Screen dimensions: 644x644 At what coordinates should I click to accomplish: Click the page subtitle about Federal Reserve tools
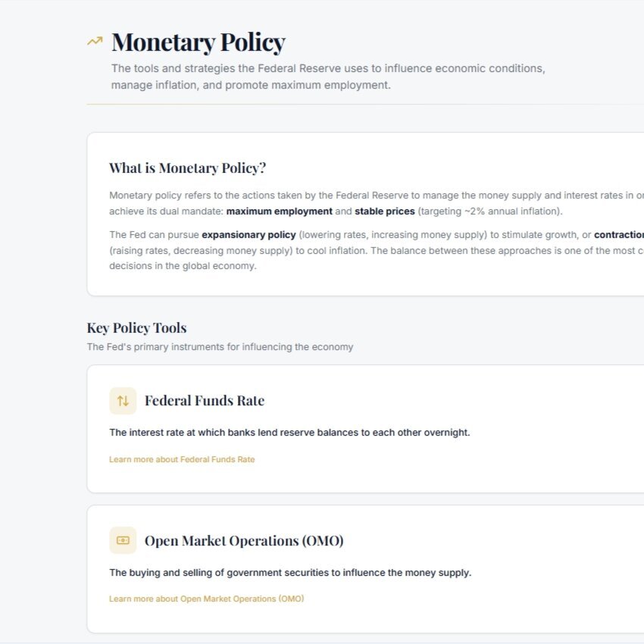328,77
